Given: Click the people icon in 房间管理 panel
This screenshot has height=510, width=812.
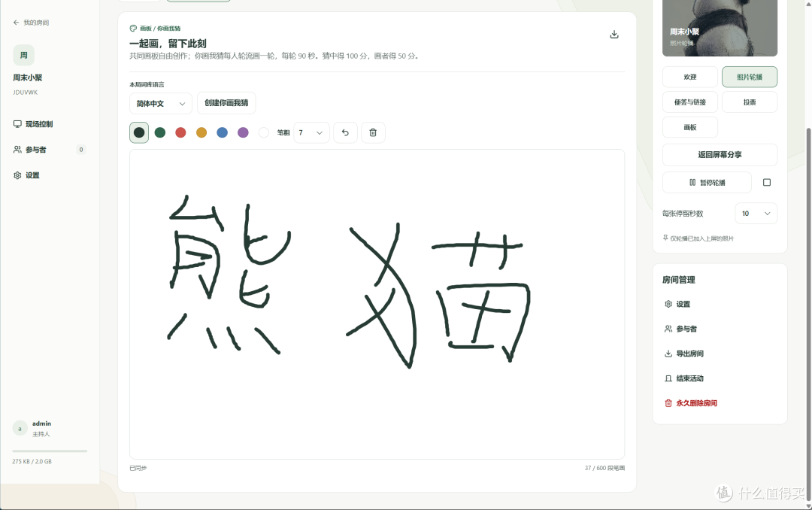Looking at the screenshot, I should click(668, 329).
